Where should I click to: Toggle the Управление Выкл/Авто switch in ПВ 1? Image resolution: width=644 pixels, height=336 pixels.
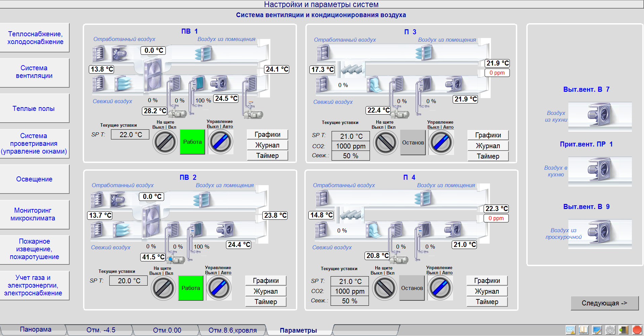220,142
